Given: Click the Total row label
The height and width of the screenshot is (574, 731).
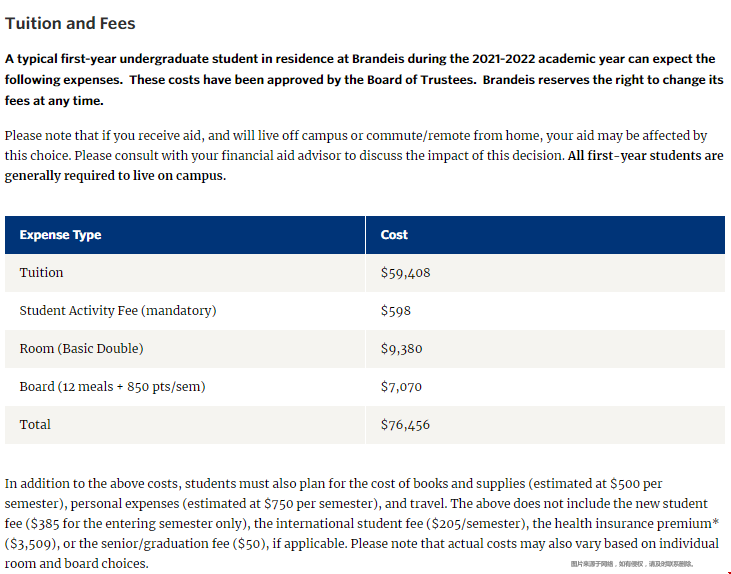Looking at the screenshot, I should (35, 424).
